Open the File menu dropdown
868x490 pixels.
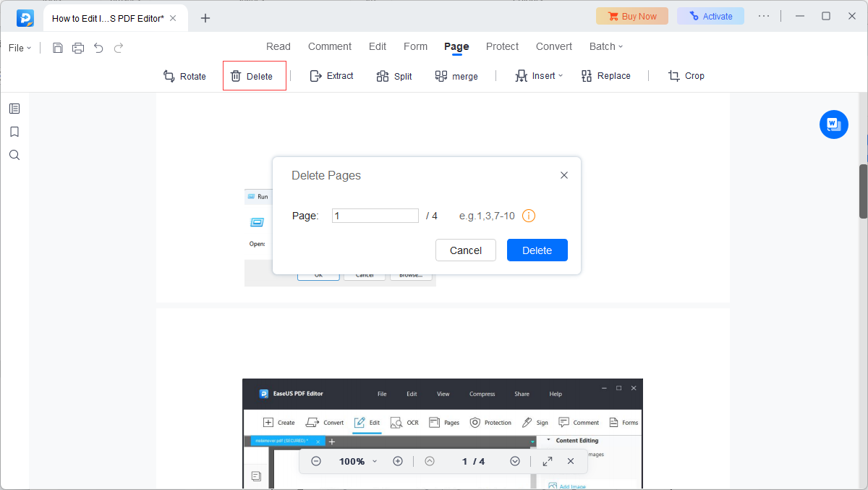coord(20,48)
